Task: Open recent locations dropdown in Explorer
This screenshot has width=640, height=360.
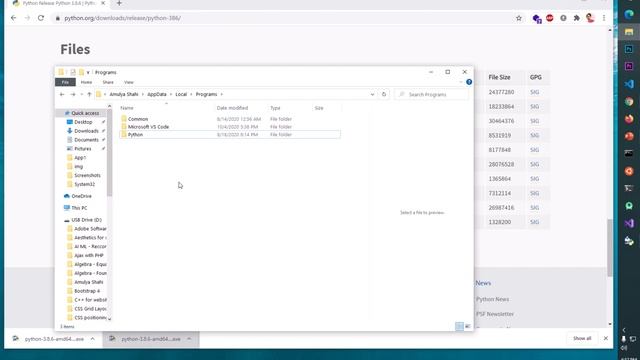Action: [81, 94]
